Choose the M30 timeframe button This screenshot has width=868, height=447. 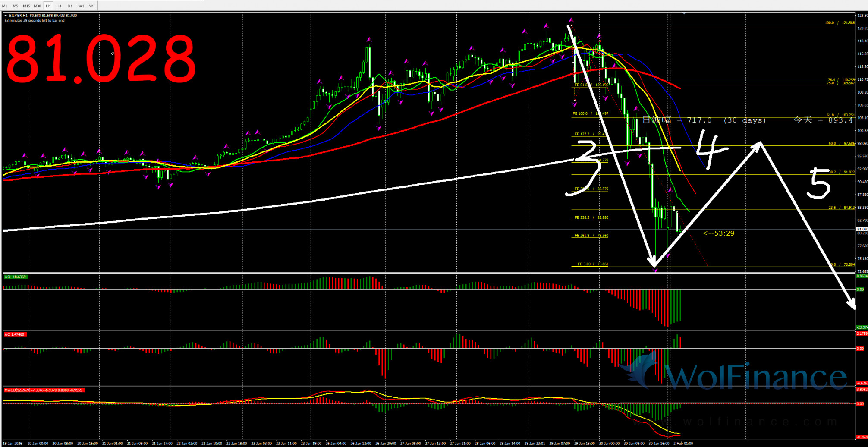[38, 6]
